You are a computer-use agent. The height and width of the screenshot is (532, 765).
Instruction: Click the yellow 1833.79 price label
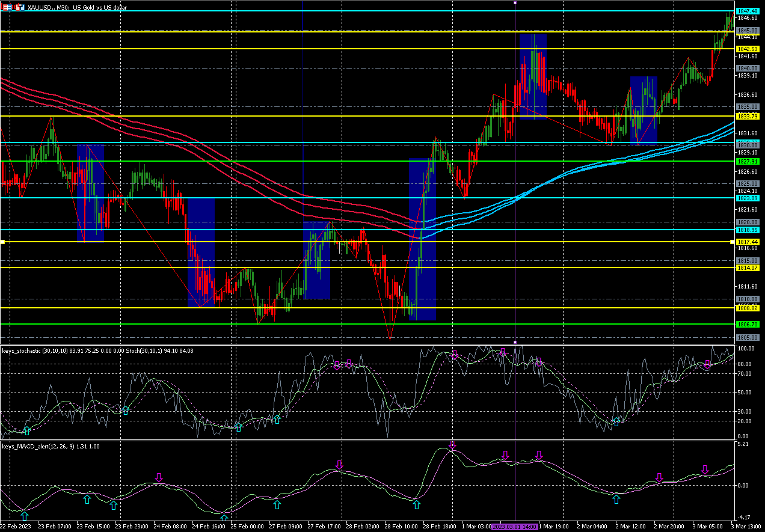pos(747,116)
